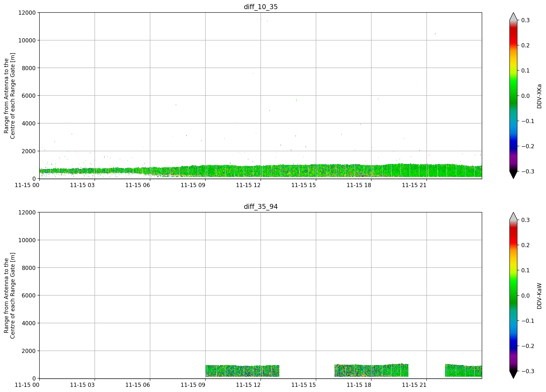This screenshot has height=392, width=546.
Task: Click x tick "11-15 12" under diff_35_94
Action: coord(248,385)
